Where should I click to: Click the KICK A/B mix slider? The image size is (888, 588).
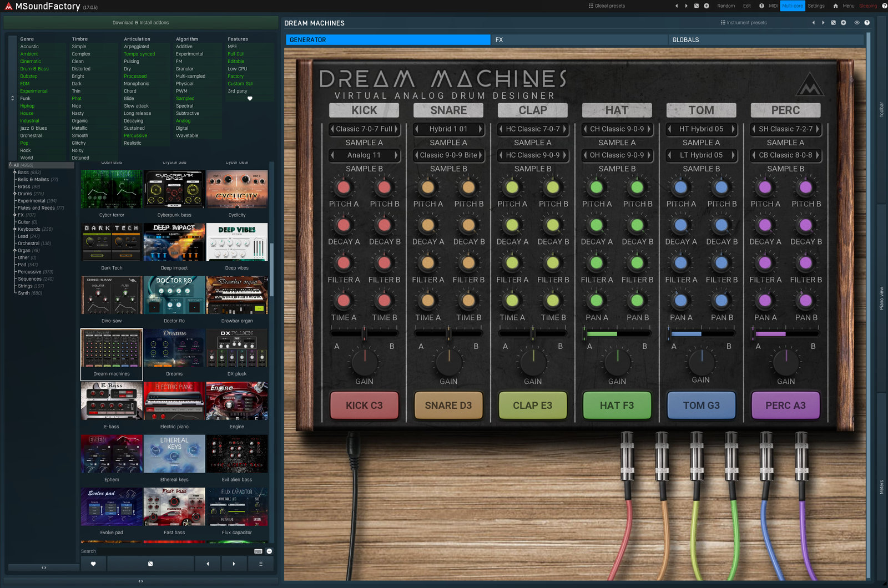[x=364, y=333]
